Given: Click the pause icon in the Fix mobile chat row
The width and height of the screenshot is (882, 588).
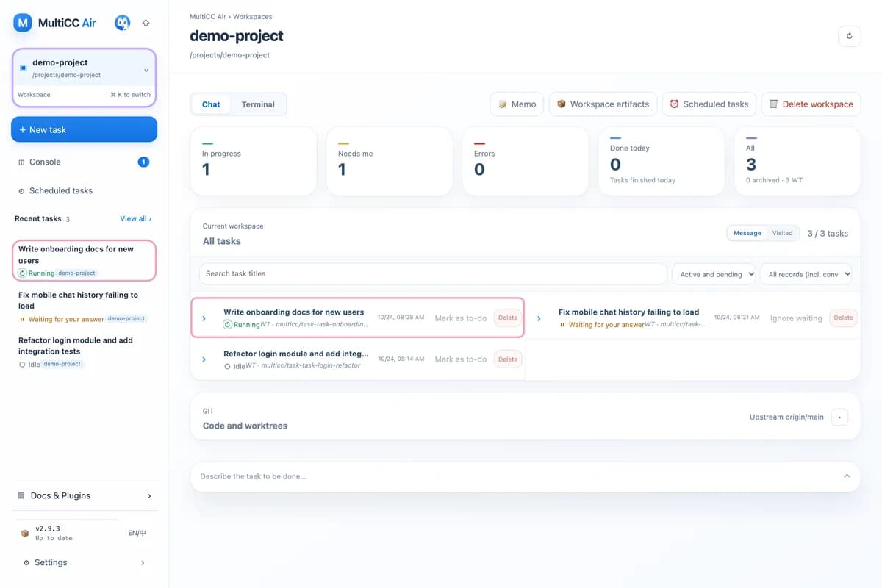Looking at the screenshot, I should 562,324.
